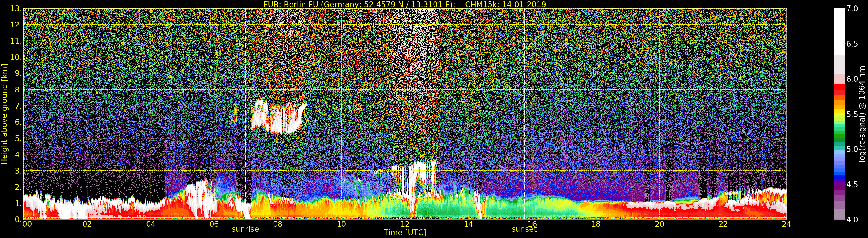Click the '9.' height axis tick label

pos(18,73)
